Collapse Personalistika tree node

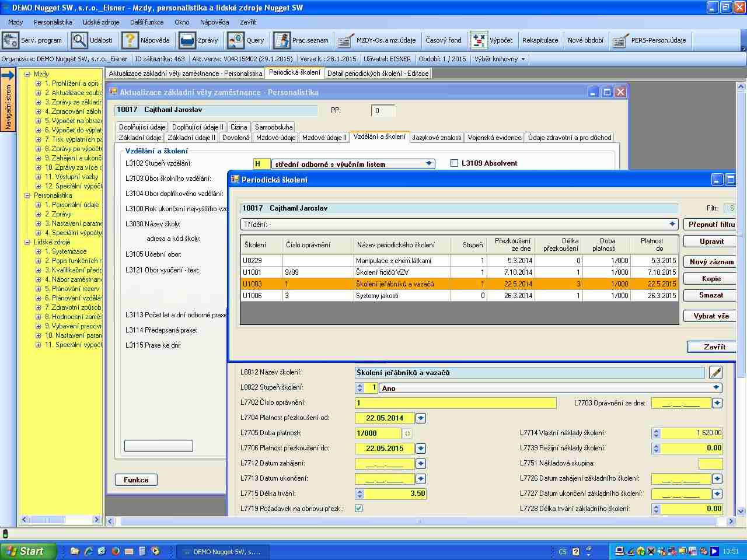pos(27,195)
